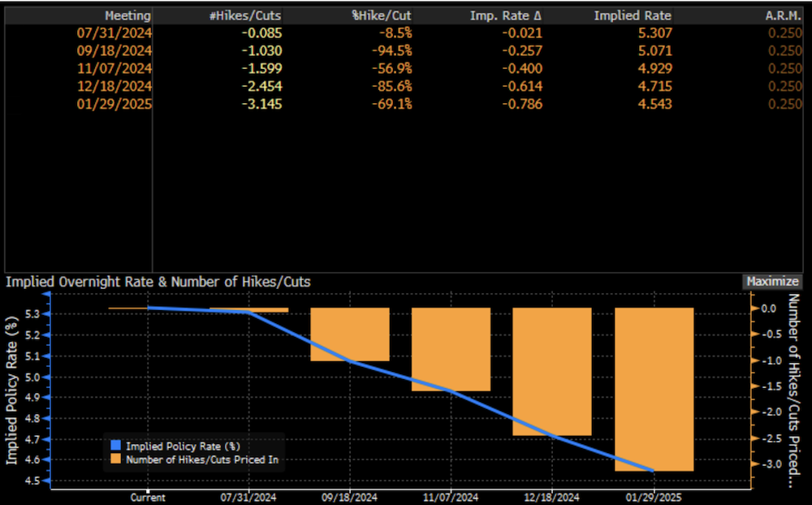The height and width of the screenshot is (505, 812).
Task: Click the orange bar for 09/18/2024
Action: [x=350, y=335]
